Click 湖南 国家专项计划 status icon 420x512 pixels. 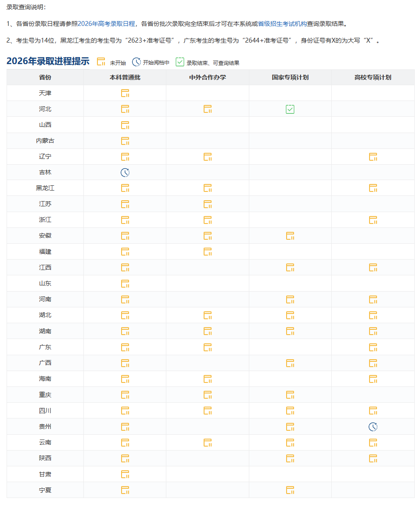(x=290, y=332)
